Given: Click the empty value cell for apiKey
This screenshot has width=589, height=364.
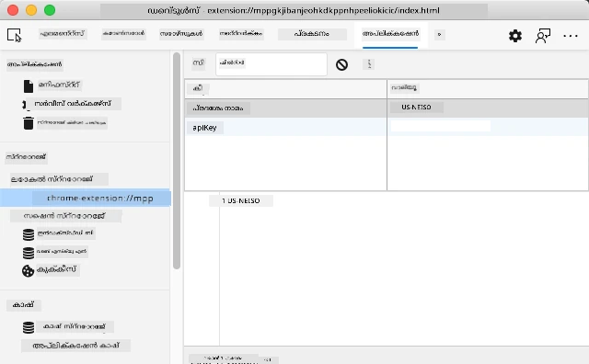Looking at the screenshot, I should 488,127.
